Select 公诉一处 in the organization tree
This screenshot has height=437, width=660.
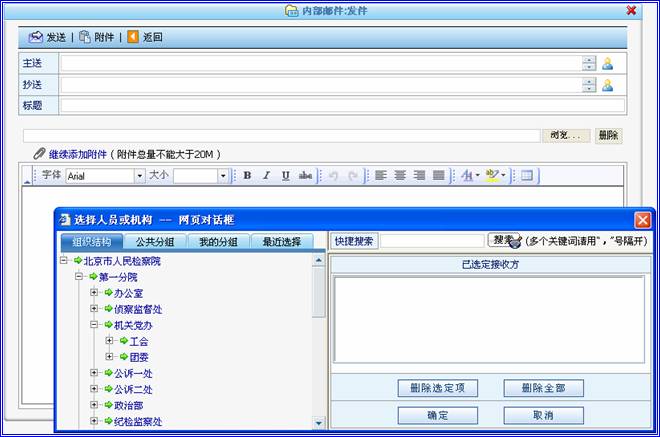133,373
